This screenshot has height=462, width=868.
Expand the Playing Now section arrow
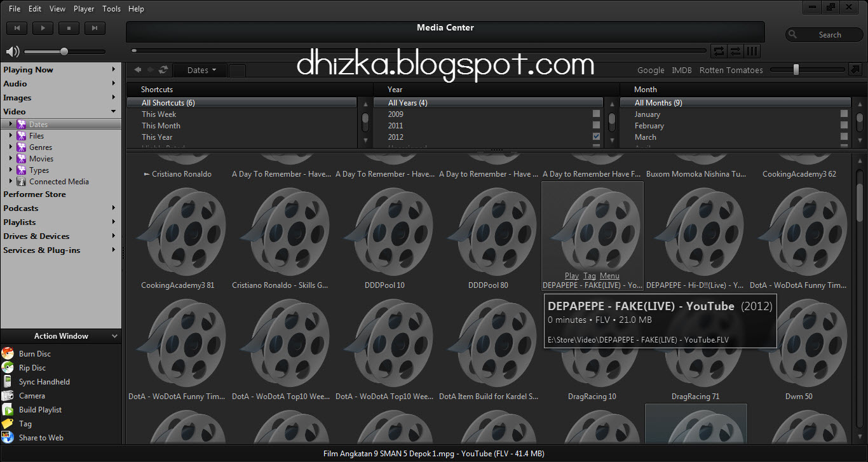(114, 69)
